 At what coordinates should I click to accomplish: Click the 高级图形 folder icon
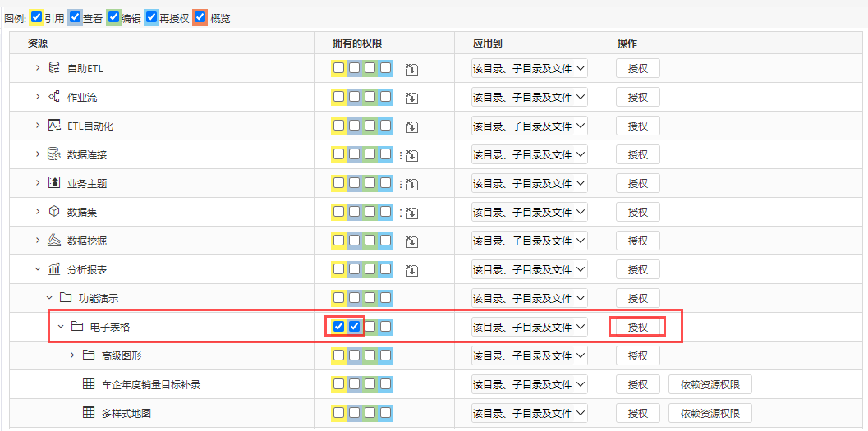[89, 355]
